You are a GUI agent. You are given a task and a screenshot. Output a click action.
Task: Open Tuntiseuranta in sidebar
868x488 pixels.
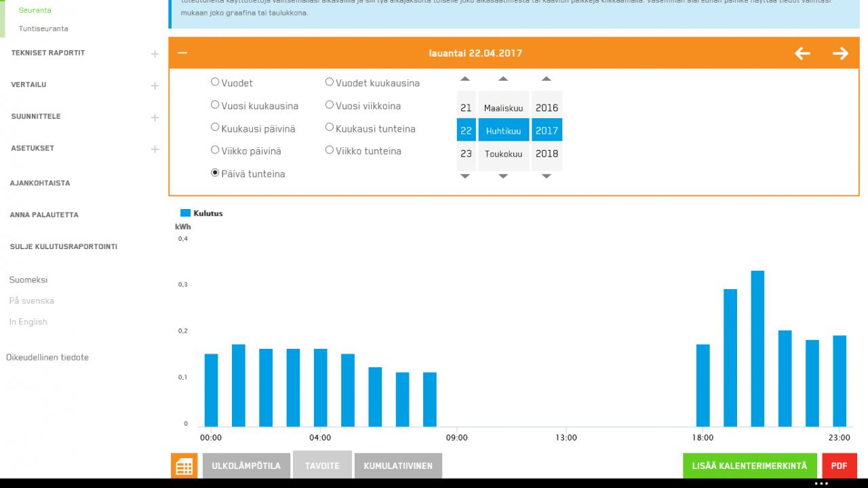click(x=43, y=29)
